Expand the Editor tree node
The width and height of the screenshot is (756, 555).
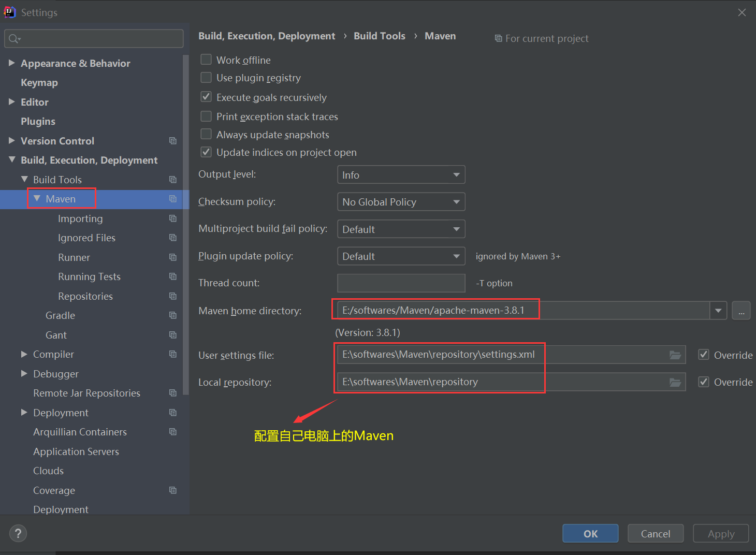tap(12, 101)
